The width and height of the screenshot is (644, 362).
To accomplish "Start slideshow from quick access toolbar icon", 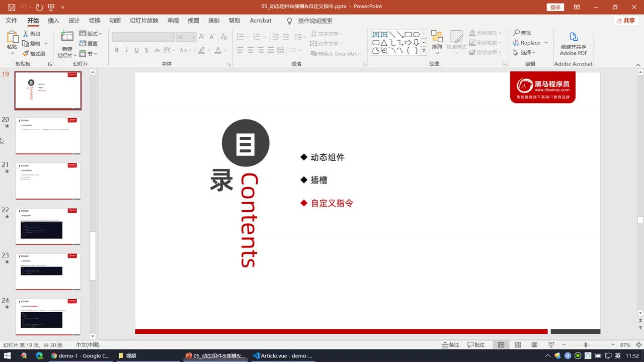I will coord(51,7).
